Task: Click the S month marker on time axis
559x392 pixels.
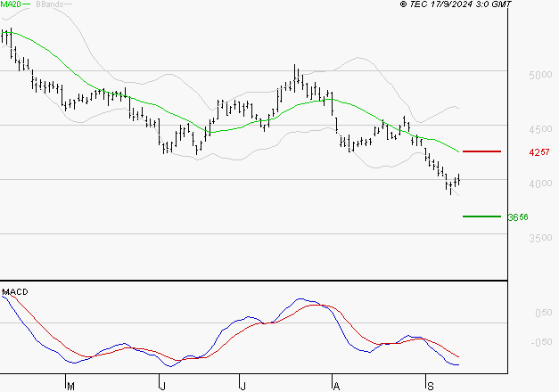Action: (x=431, y=387)
